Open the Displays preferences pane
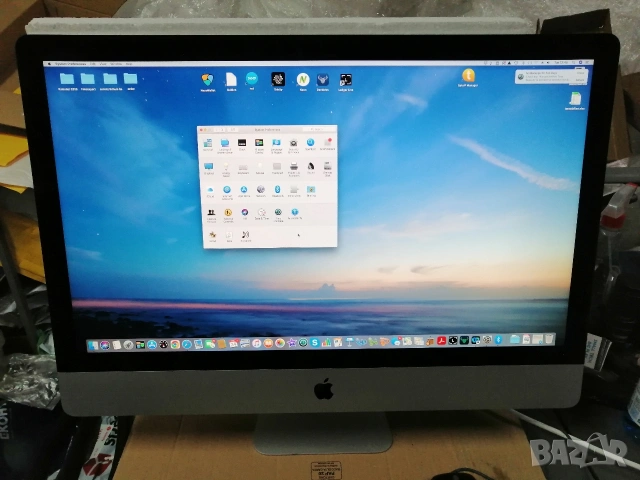Image resolution: width=640 pixels, height=480 pixels. (x=209, y=169)
